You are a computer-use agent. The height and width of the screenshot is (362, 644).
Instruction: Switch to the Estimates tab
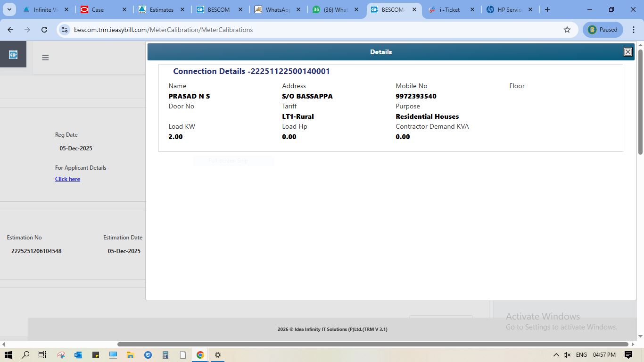click(x=162, y=9)
